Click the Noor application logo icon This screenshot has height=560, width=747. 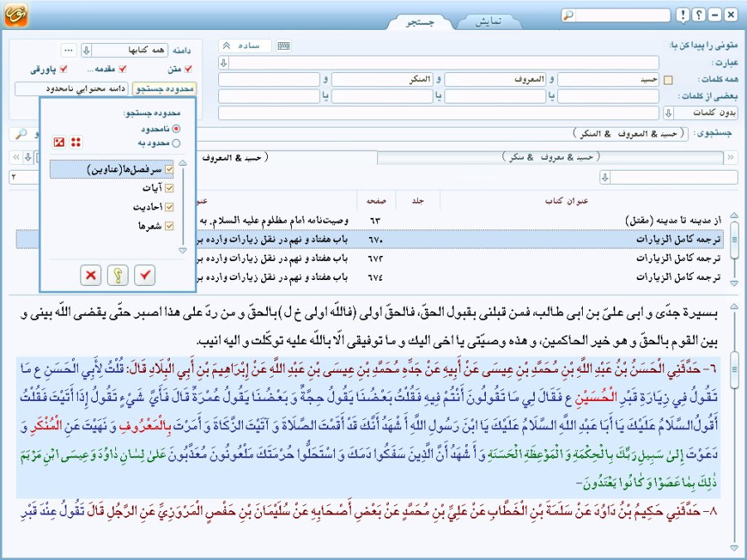[16, 14]
